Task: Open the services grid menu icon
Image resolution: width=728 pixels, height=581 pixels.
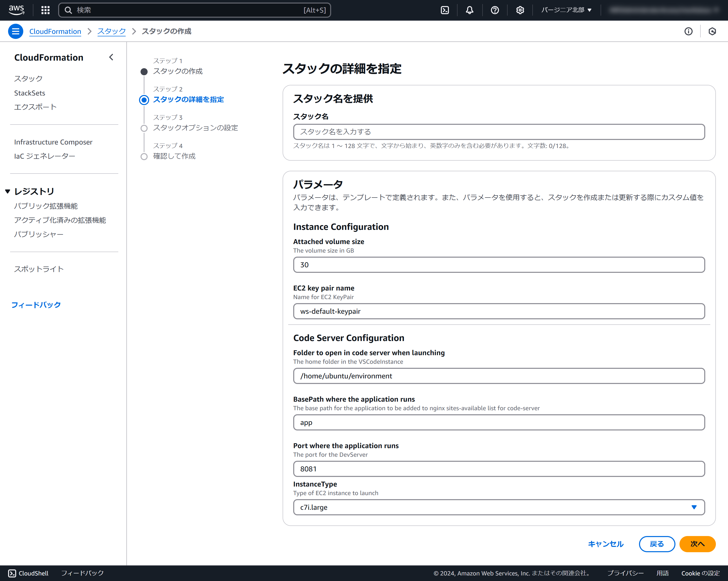Action: (45, 10)
